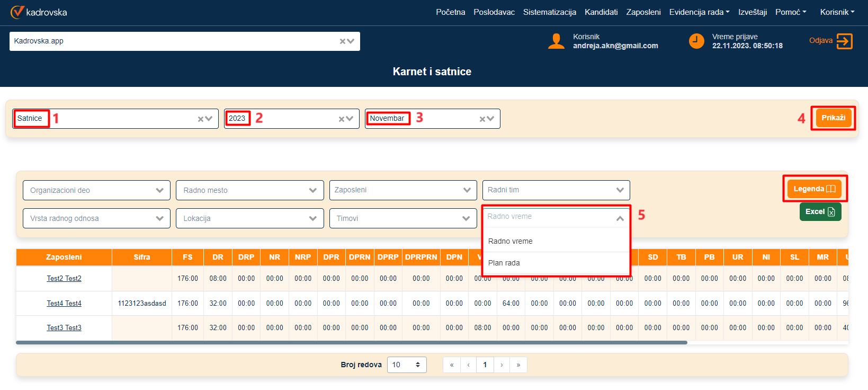The image size is (868, 390).
Task: Click the login time clock icon
Action: click(696, 41)
